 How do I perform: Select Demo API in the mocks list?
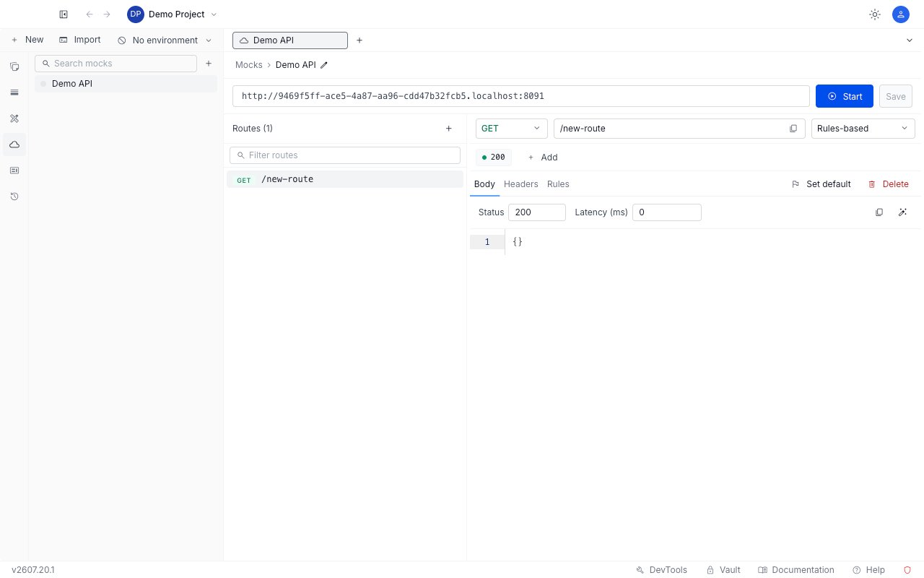pos(126,84)
